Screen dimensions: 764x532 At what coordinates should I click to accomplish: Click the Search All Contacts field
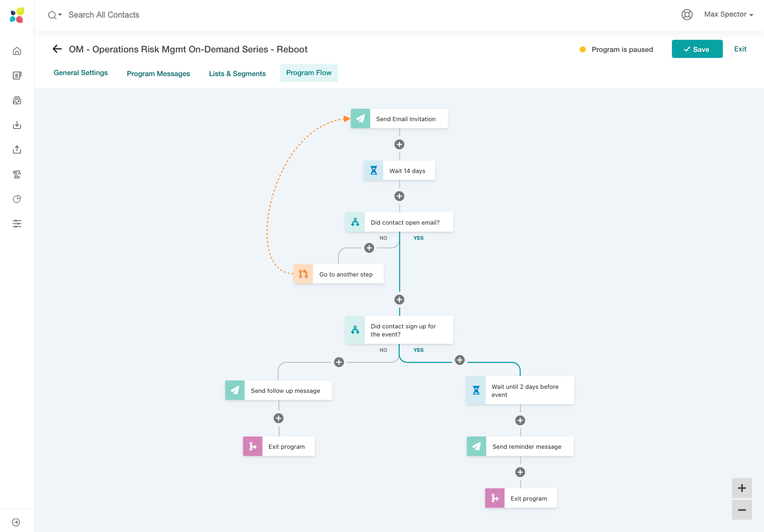(x=104, y=15)
